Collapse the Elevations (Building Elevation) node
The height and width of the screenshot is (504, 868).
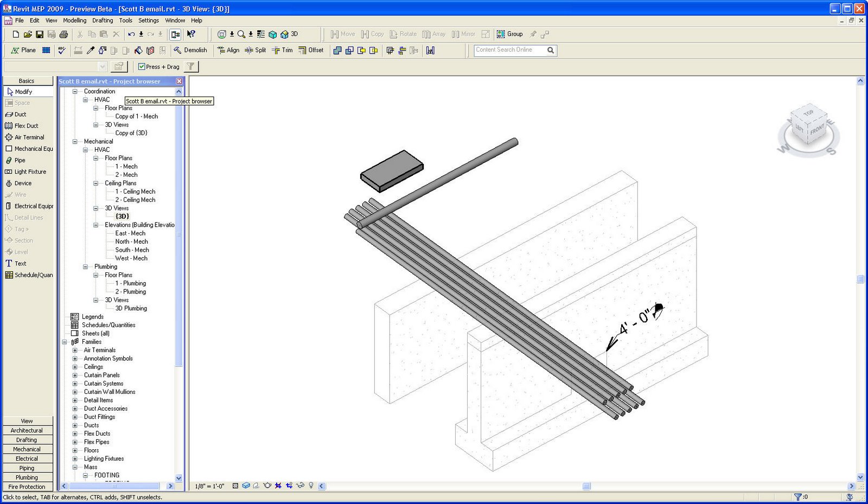point(95,225)
